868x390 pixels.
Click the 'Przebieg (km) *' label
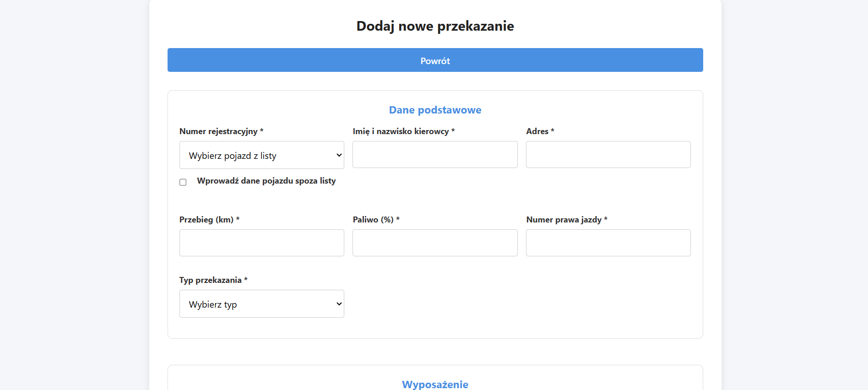[209, 220]
